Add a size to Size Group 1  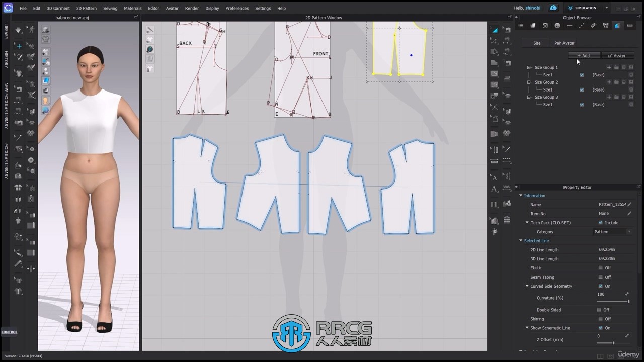(609, 67)
